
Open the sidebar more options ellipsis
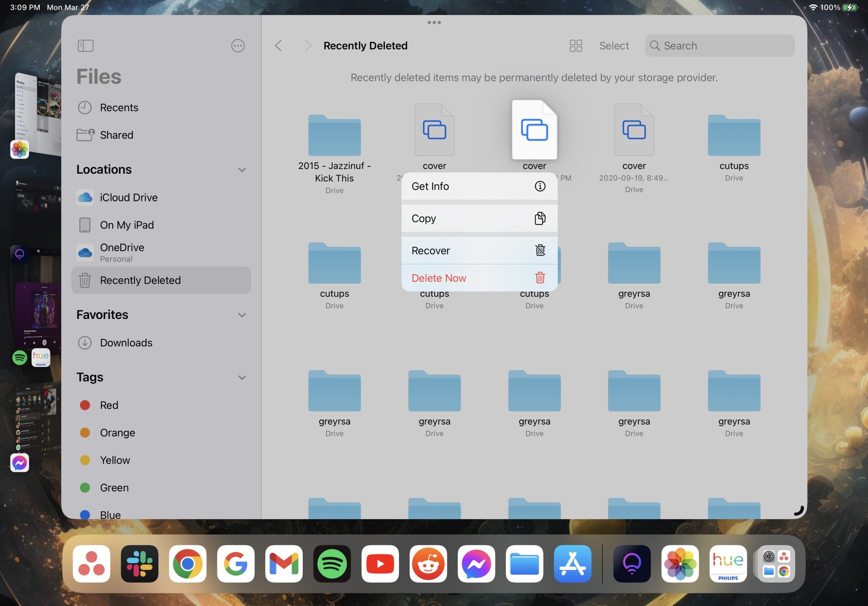tap(237, 46)
